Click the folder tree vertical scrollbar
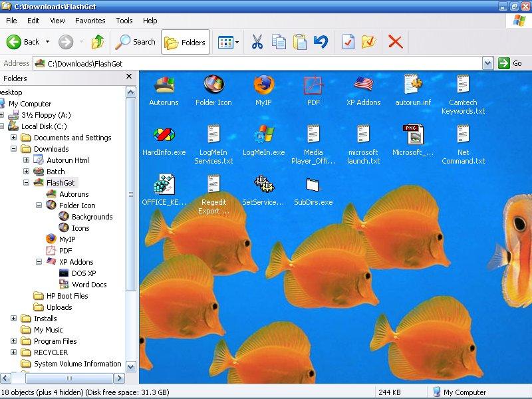This screenshot has width=532, height=399. tap(131, 199)
